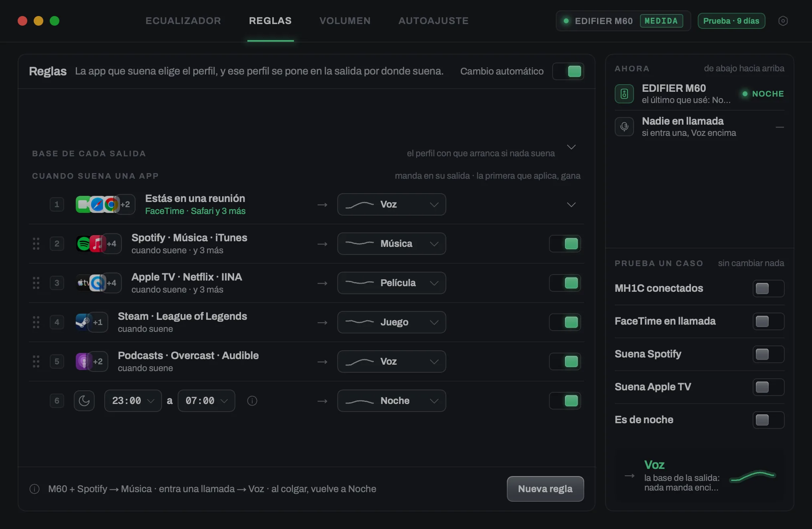Open Voz profile dropdown in Podcasts rule
This screenshot has width=812, height=529.
tap(392, 361)
